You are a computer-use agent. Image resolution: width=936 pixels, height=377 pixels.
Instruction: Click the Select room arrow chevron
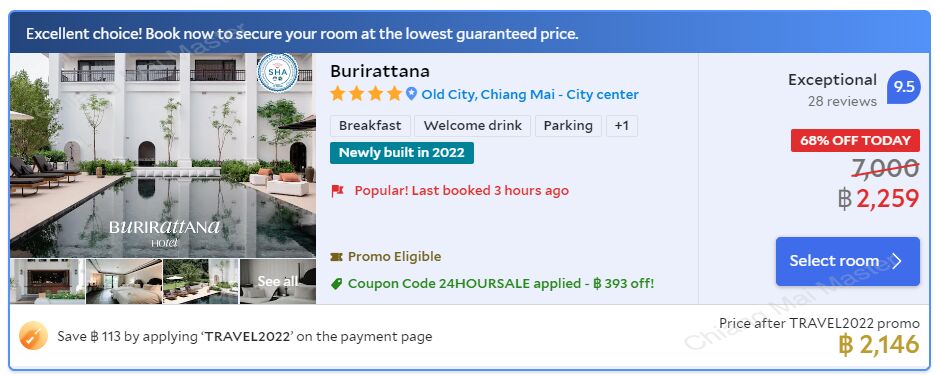[897, 261]
